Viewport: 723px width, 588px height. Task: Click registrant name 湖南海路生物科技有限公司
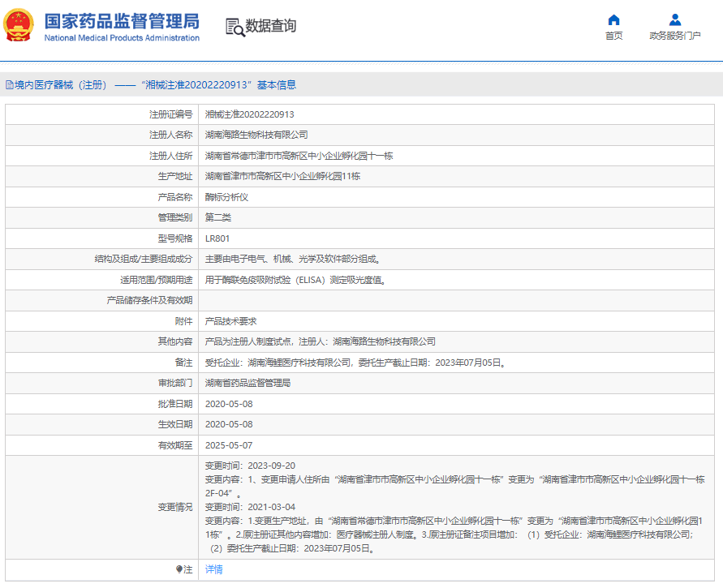click(x=256, y=135)
